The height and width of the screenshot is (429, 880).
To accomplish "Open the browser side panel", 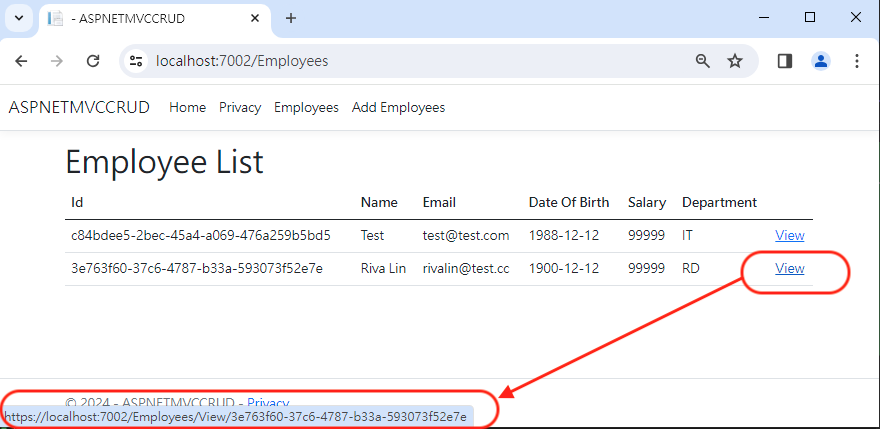I will [785, 61].
